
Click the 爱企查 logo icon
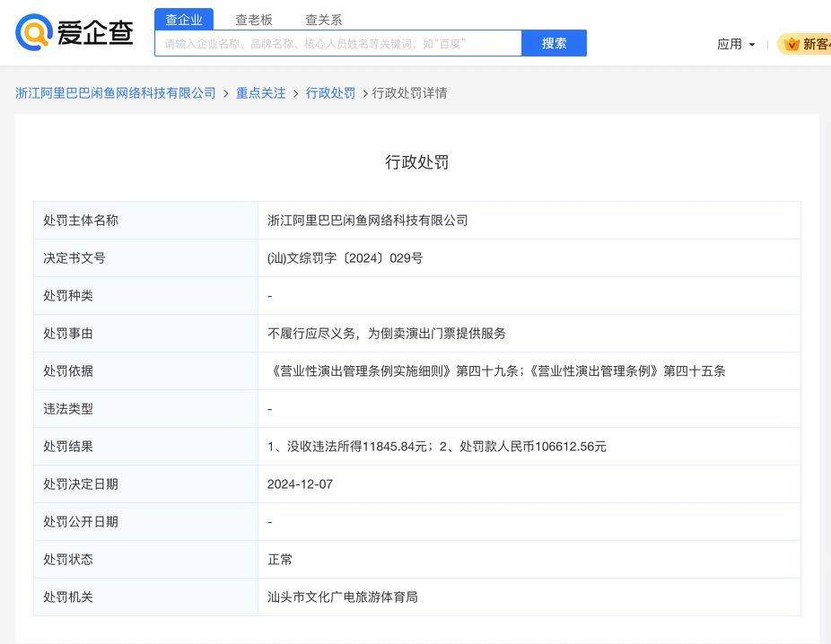point(34,32)
